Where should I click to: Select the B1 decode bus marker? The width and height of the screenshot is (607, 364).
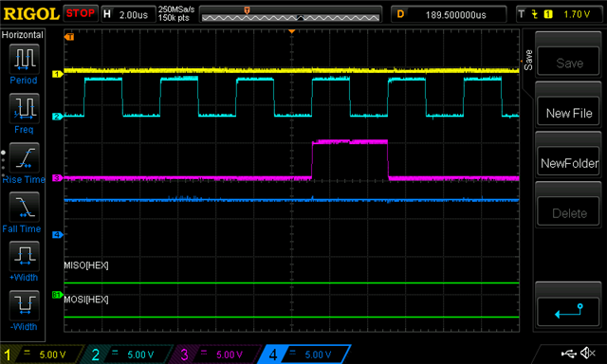[x=57, y=295]
